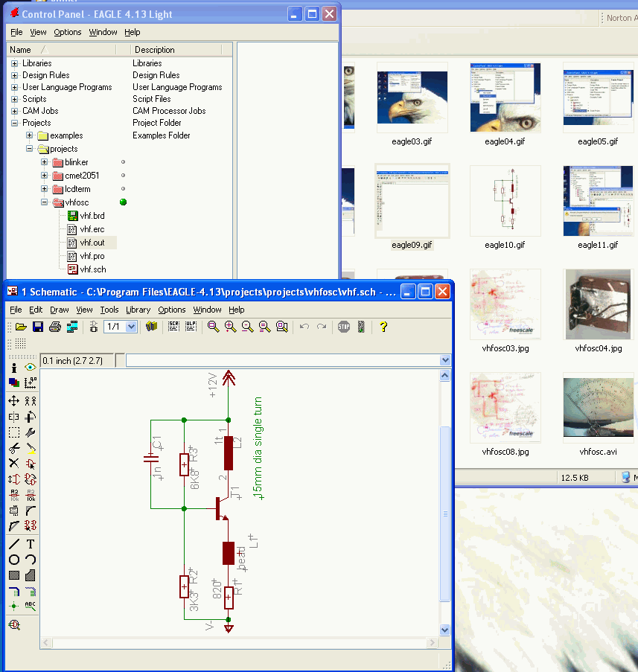Expand the User Language Programs node
Image resolution: width=638 pixels, height=672 pixels.
pos(15,87)
